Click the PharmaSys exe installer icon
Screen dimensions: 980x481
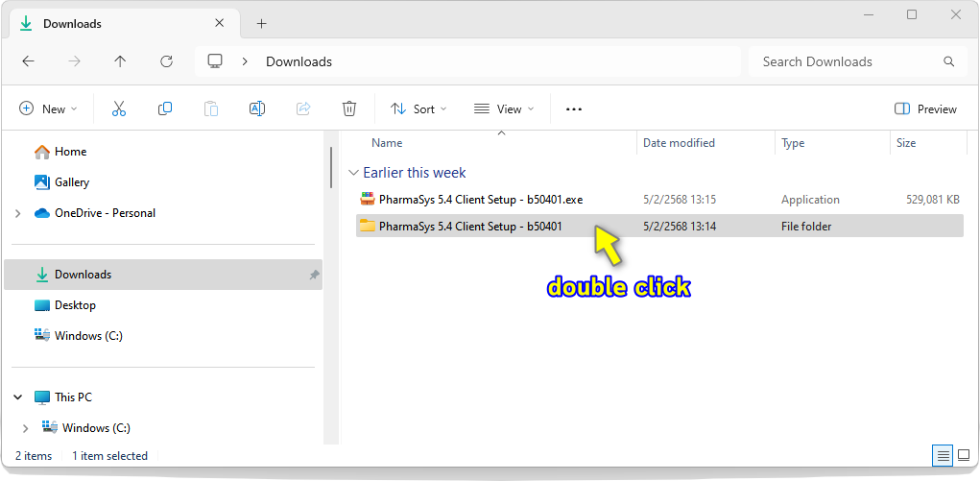click(x=368, y=200)
